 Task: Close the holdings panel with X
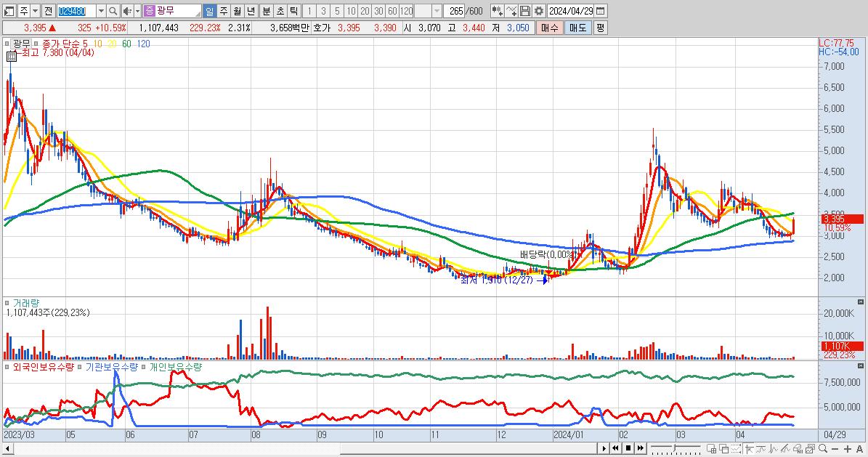click(x=861, y=366)
